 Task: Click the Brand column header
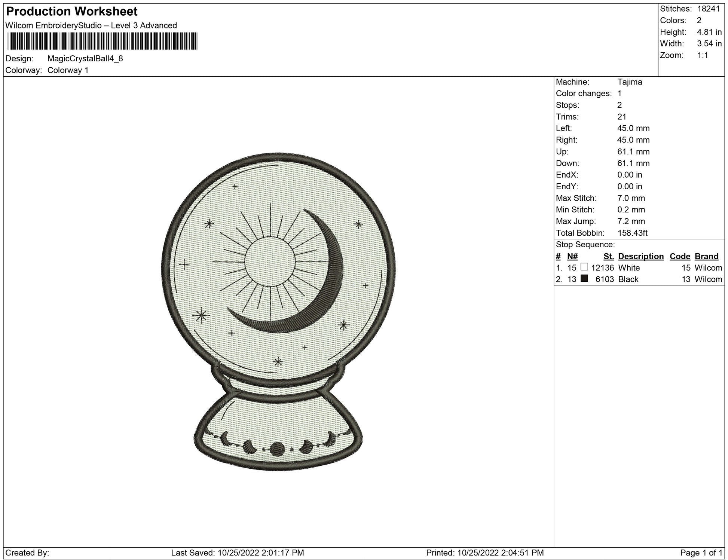[706, 256]
